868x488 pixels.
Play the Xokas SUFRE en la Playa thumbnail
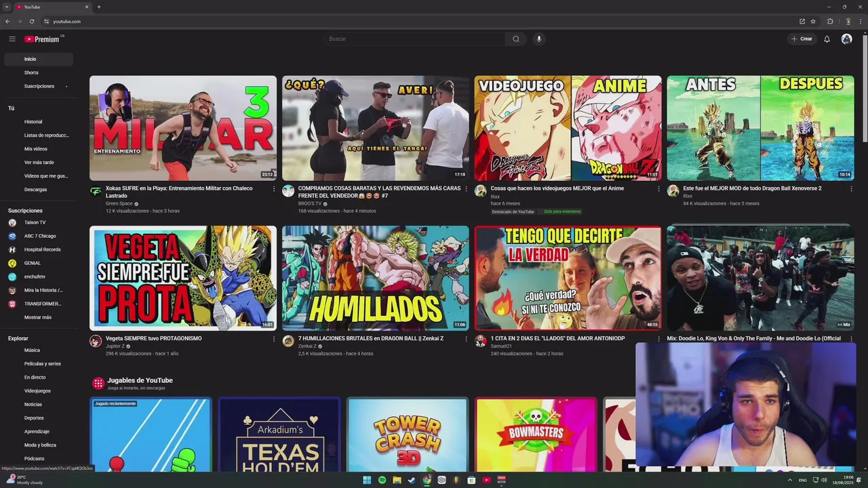coord(183,128)
